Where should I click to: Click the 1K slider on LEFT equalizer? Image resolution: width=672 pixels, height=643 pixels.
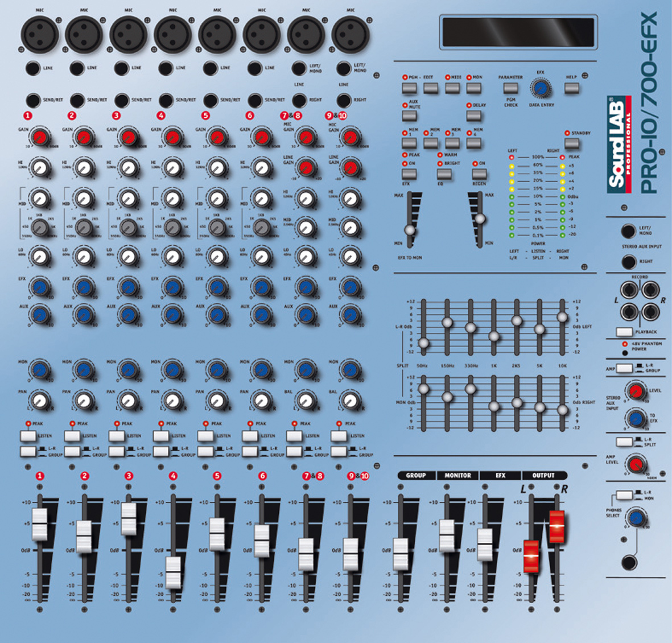[494, 336]
